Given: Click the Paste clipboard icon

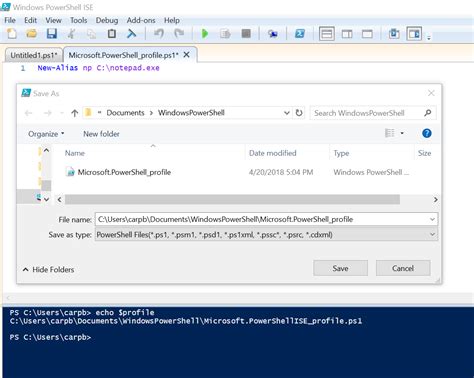Looking at the screenshot, I should tap(112, 34).
